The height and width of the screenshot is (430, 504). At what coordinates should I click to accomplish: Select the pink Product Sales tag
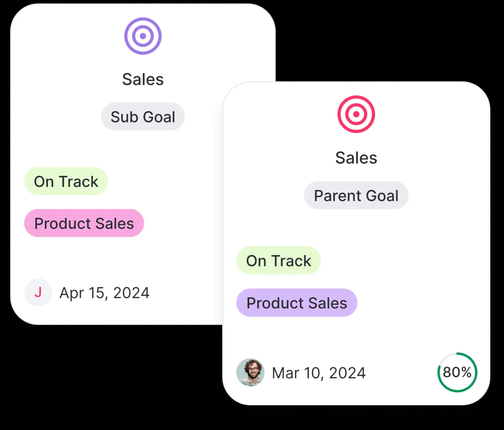pos(84,223)
